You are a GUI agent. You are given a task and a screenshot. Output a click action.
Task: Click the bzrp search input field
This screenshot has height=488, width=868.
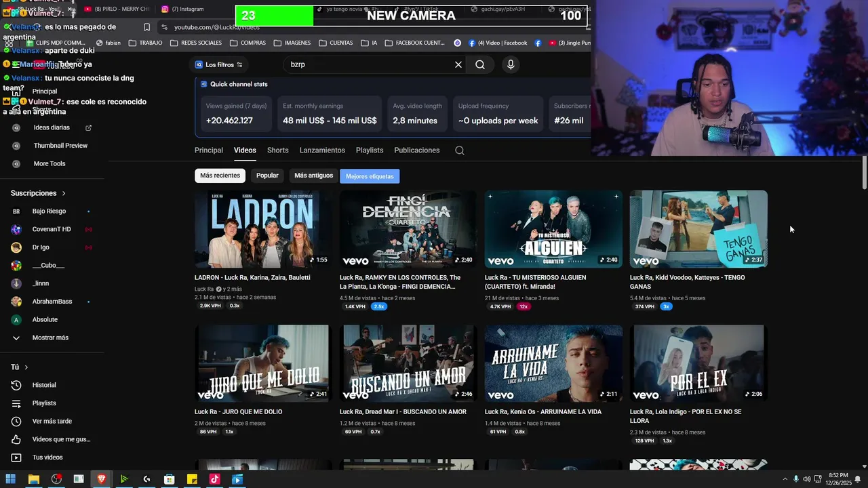click(x=370, y=64)
